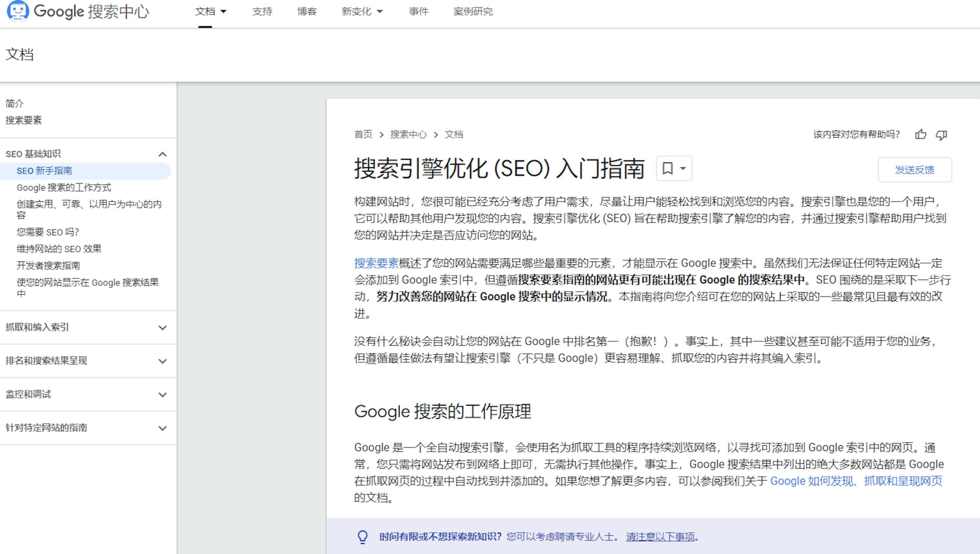Open the 事件 tab
The height and width of the screenshot is (554, 980).
click(x=419, y=11)
